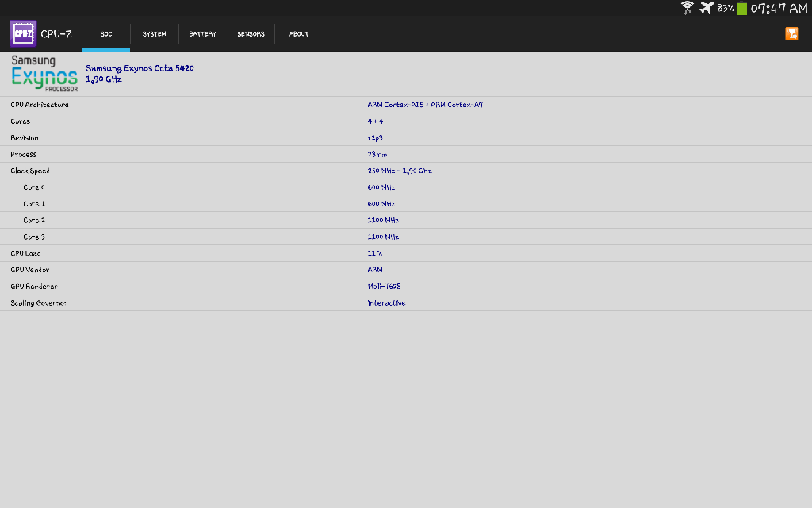Viewport: 812px width, 508px height.
Task: Select the CPU Architecture row
Action: [406, 105]
